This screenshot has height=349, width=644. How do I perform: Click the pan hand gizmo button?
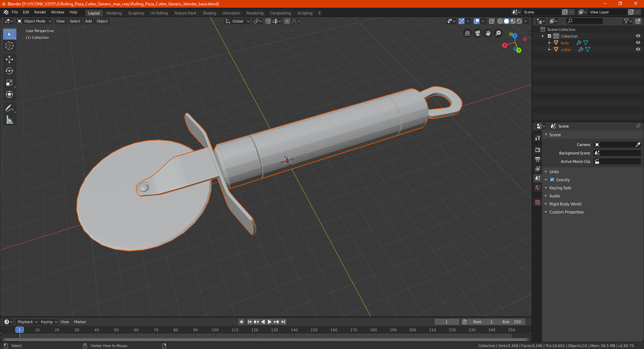tap(488, 33)
